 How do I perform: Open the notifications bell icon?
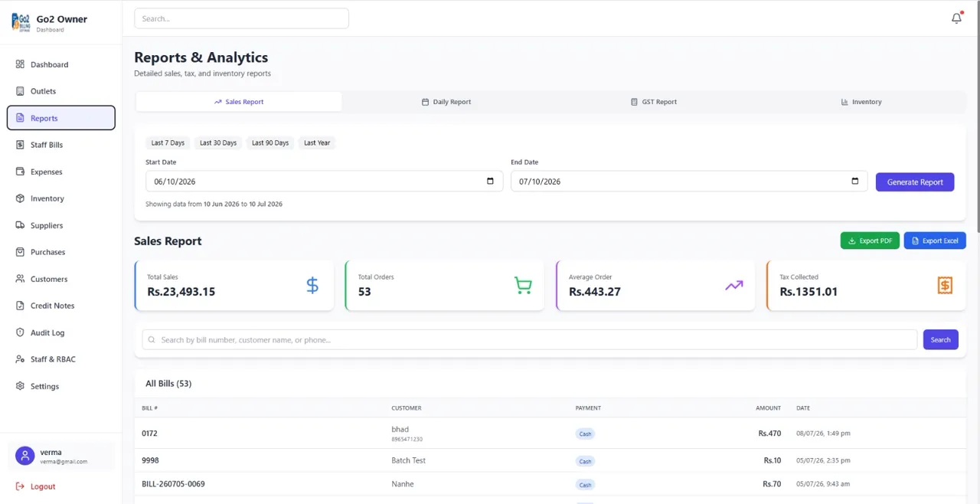[956, 18]
